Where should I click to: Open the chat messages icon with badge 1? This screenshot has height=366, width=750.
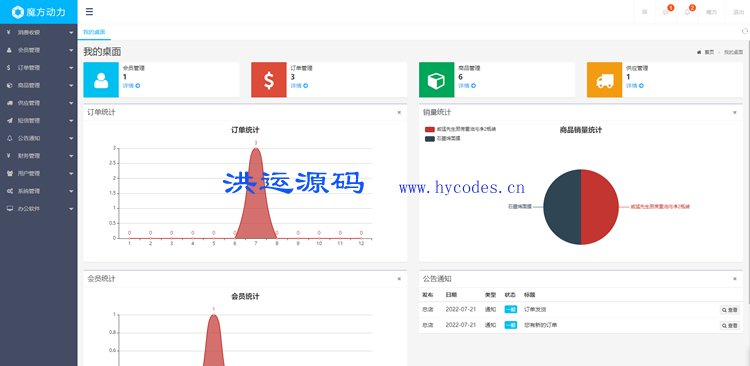pos(666,12)
